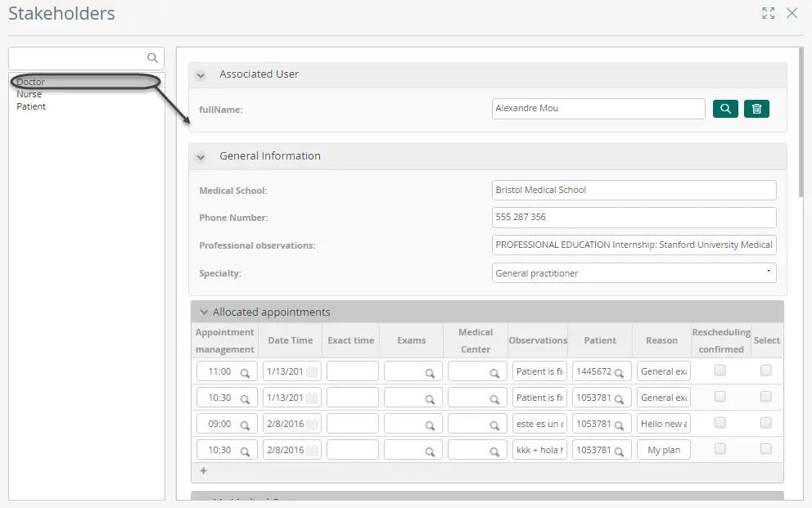
Task: Check Rescheduling confirmed for My plan row
Action: 720,449
